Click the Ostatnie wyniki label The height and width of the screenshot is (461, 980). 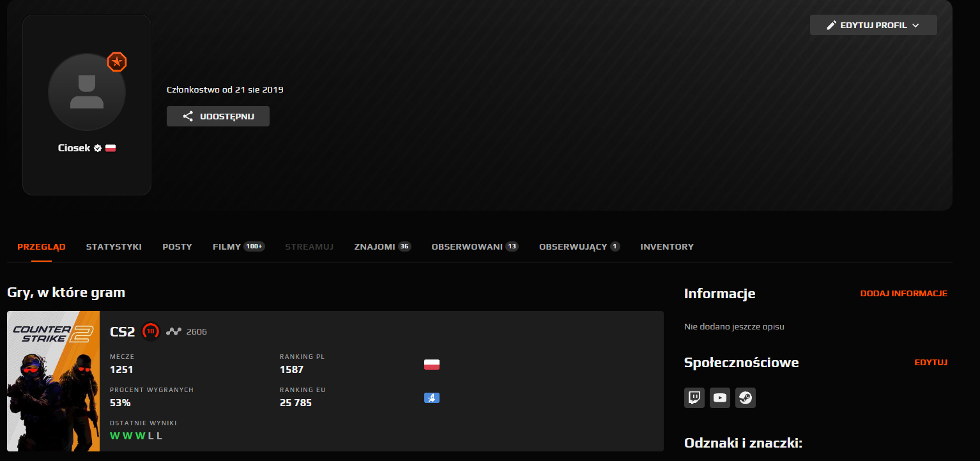pos(144,423)
